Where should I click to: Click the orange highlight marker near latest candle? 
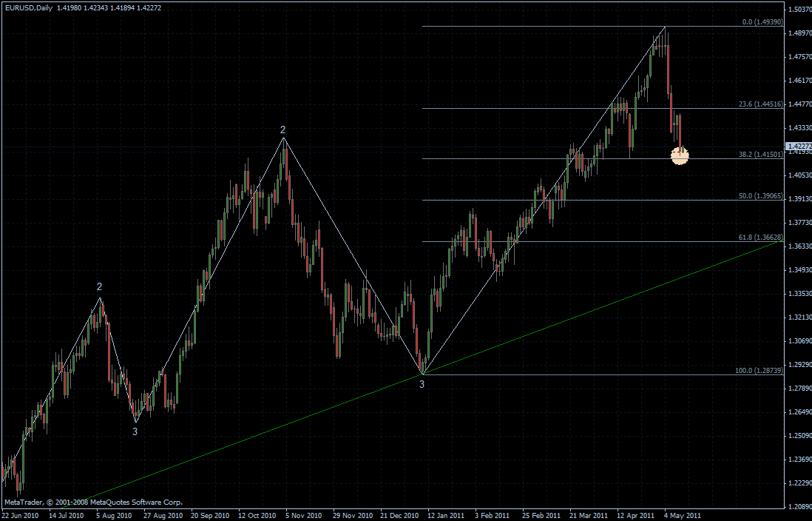(x=680, y=155)
